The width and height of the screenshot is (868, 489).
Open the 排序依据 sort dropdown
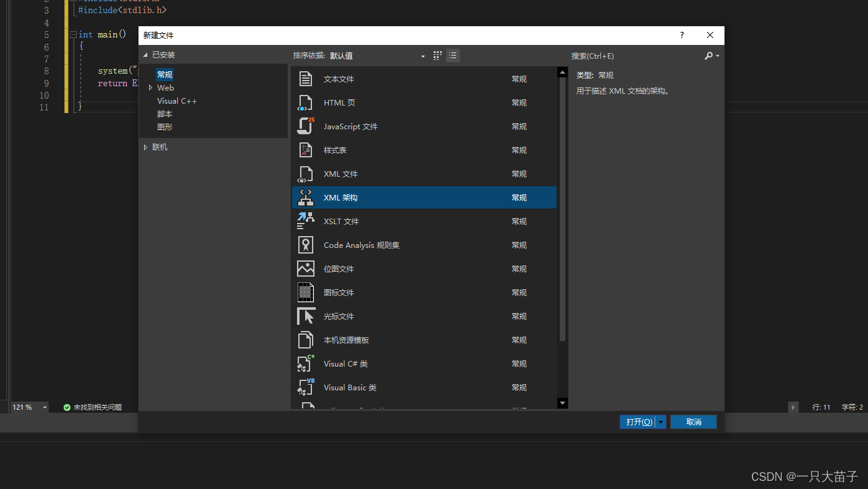[422, 56]
